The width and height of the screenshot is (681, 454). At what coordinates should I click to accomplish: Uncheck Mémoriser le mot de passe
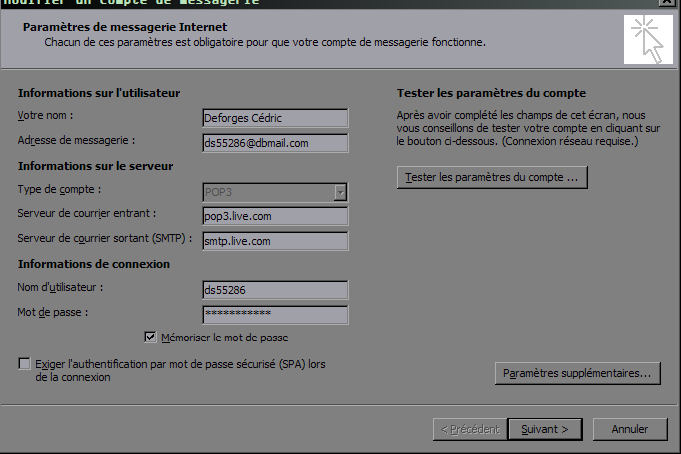(x=151, y=338)
